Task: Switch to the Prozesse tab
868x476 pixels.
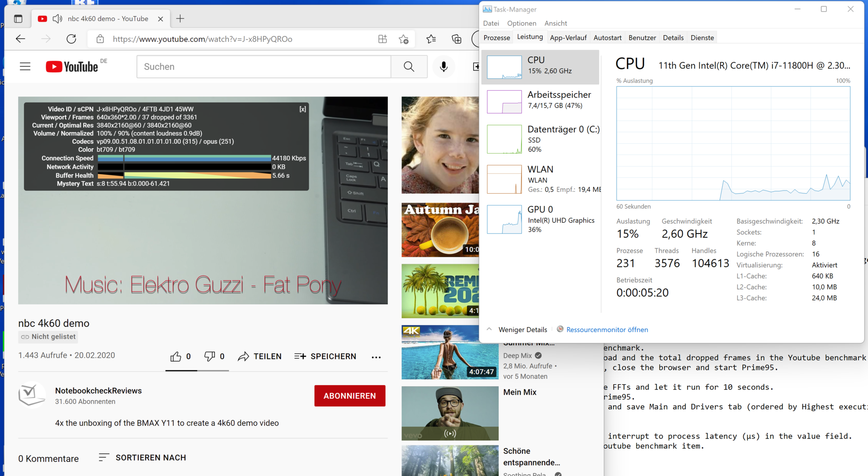Action: 496,38
